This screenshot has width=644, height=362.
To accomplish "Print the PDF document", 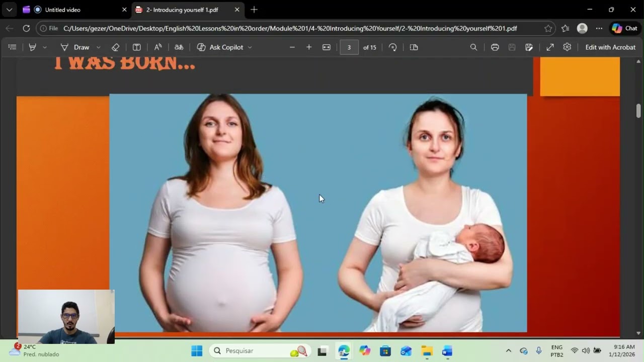I will point(495,47).
